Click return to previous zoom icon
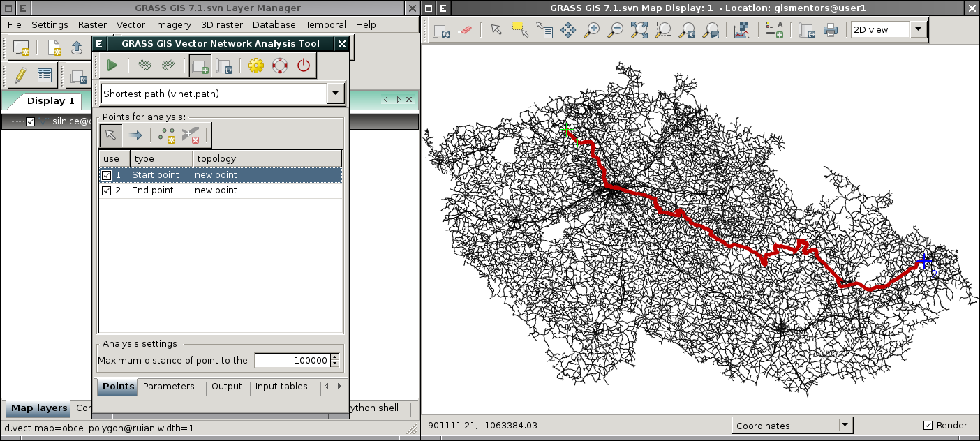980x441 pixels. click(688, 30)
